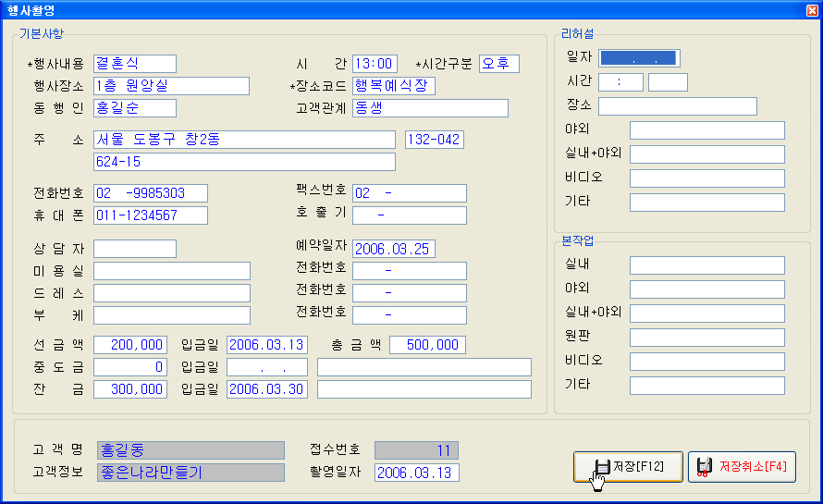Click the empty 상담자 field
This screenshot has width=823, height=504.
coord(135,249)
